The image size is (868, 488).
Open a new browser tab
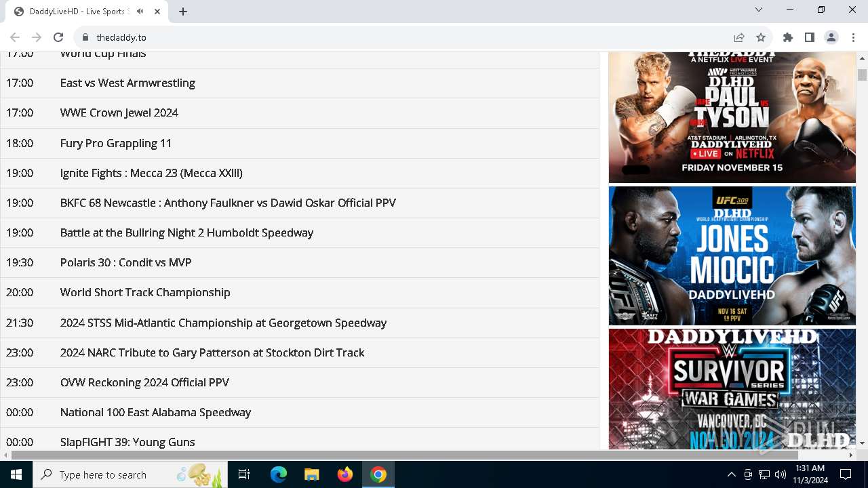pyautogui.click(x=183, y=12)
